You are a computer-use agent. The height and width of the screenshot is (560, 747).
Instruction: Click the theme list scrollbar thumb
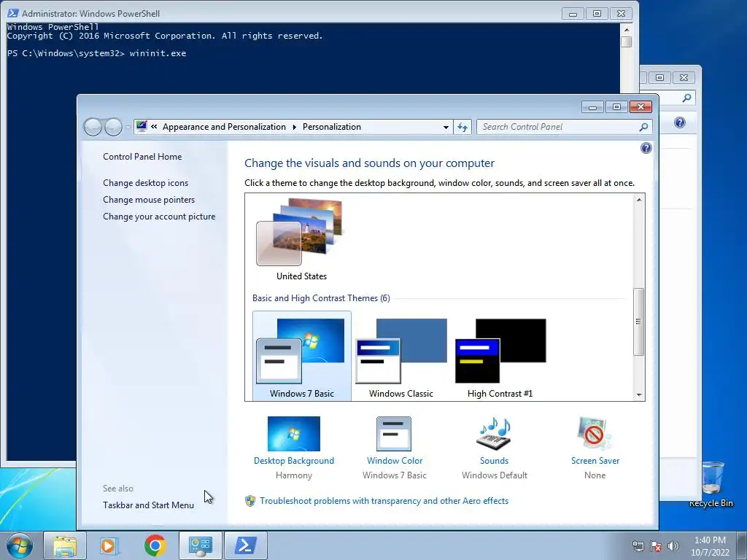639,322
